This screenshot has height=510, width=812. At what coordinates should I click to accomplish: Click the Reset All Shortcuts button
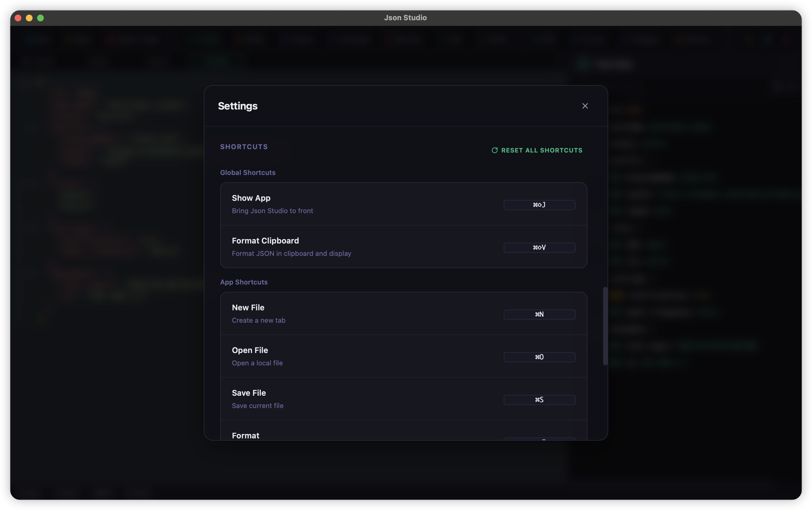(537, 150)
